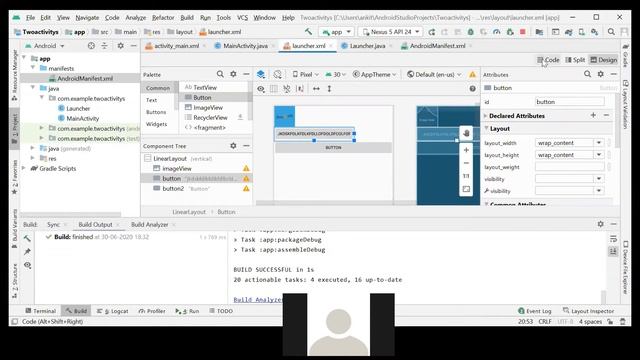Viewport: 640px width, 360px height.
Task: Switch to activity_main.xml tab
Action: pos(172,46)
